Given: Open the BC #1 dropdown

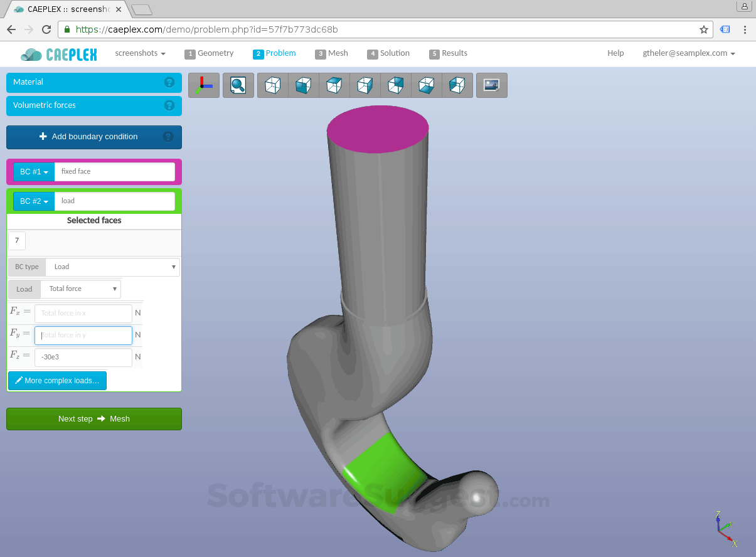Looking at the screenshot, I should pyautogui.click(x=33, y=171).
